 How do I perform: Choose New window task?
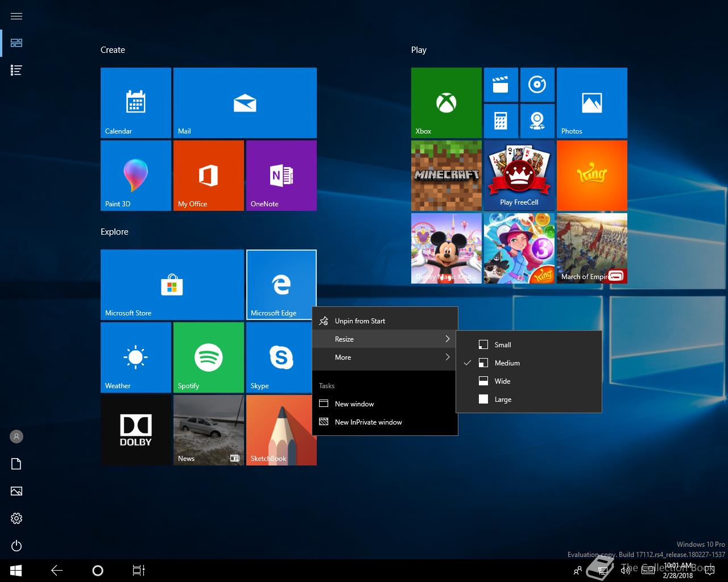click(x=385, y=404)
